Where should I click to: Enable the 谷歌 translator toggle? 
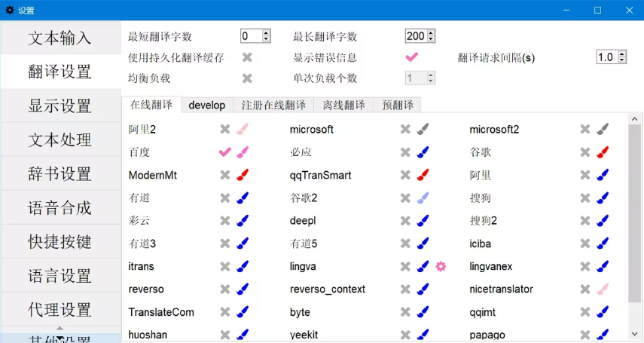point(585,152)
